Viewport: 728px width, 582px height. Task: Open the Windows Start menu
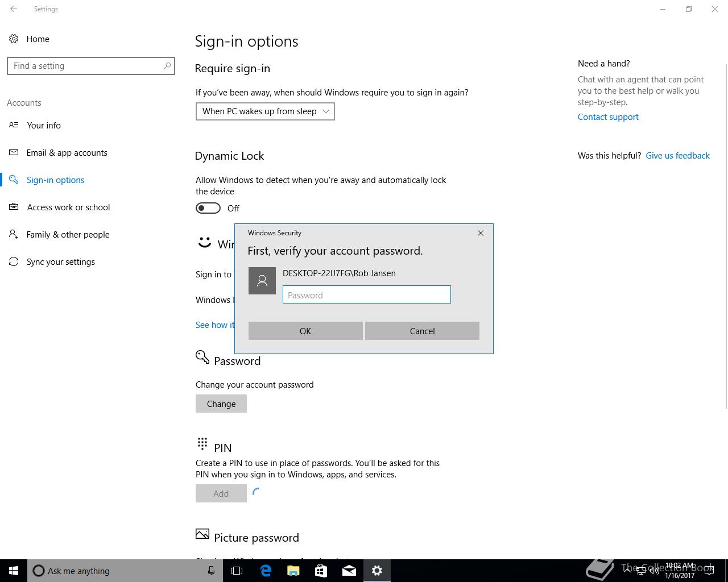[x=14, y=571]
